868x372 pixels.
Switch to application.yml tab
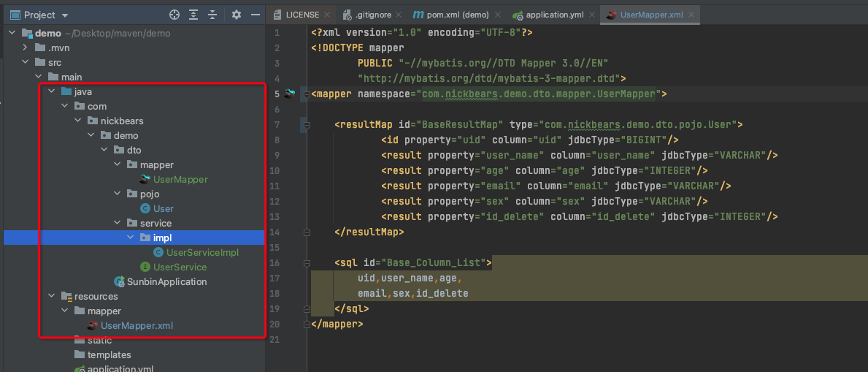tap(555, 15)
